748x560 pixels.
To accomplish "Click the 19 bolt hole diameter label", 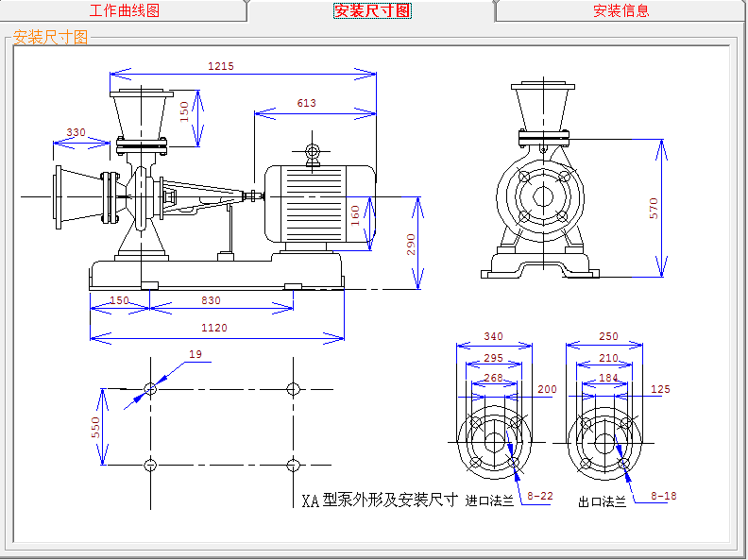I will 195,354.
